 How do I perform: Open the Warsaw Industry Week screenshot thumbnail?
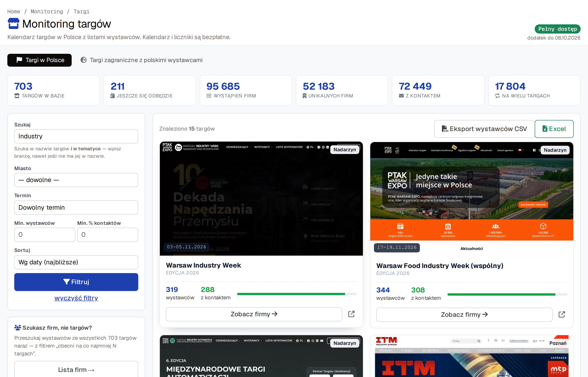tap(261, 199)
